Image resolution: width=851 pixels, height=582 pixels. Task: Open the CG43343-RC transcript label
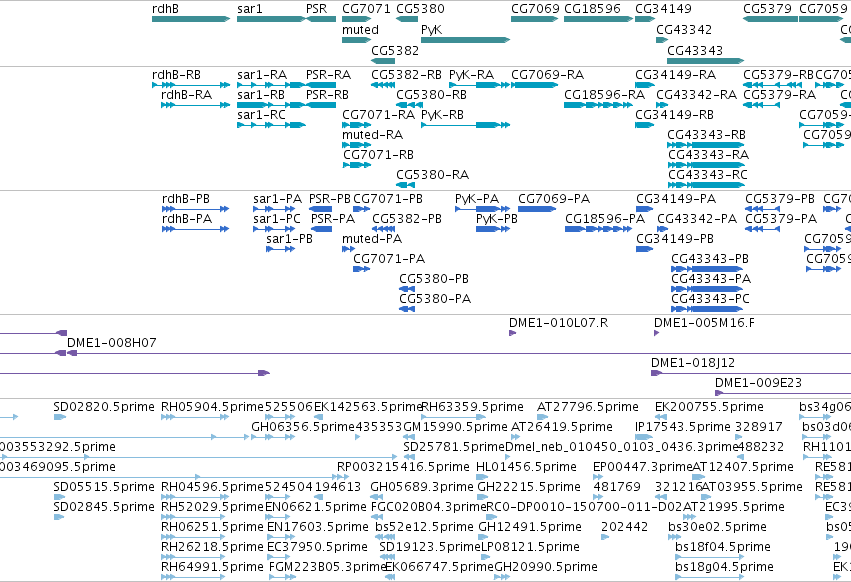[708, 175]
